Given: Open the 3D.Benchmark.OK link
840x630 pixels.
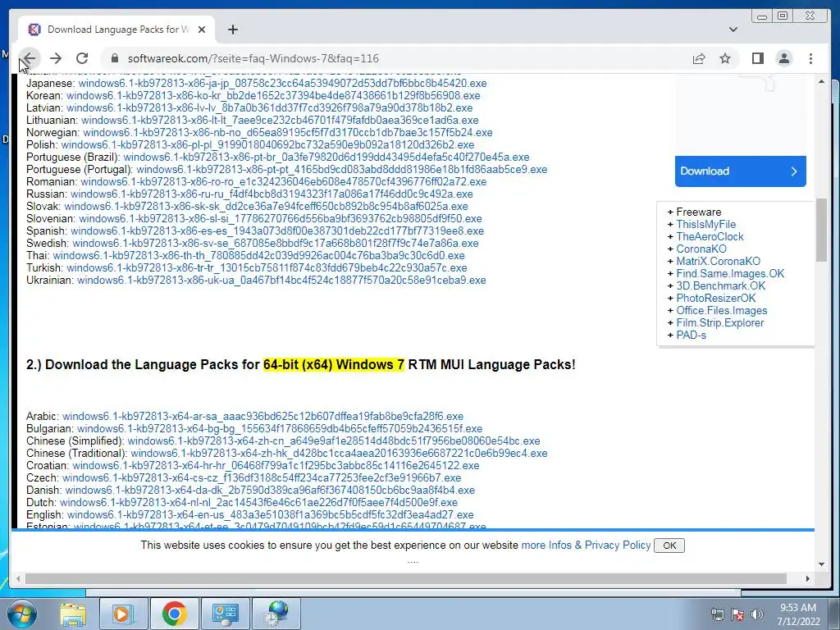Looking at the screenshot, I should [720, 286].
